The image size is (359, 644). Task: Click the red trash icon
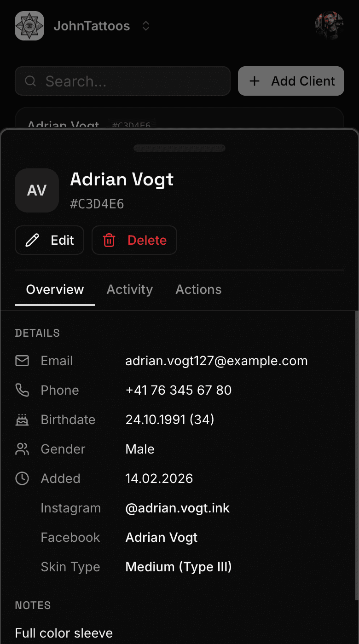click(109, 240)
